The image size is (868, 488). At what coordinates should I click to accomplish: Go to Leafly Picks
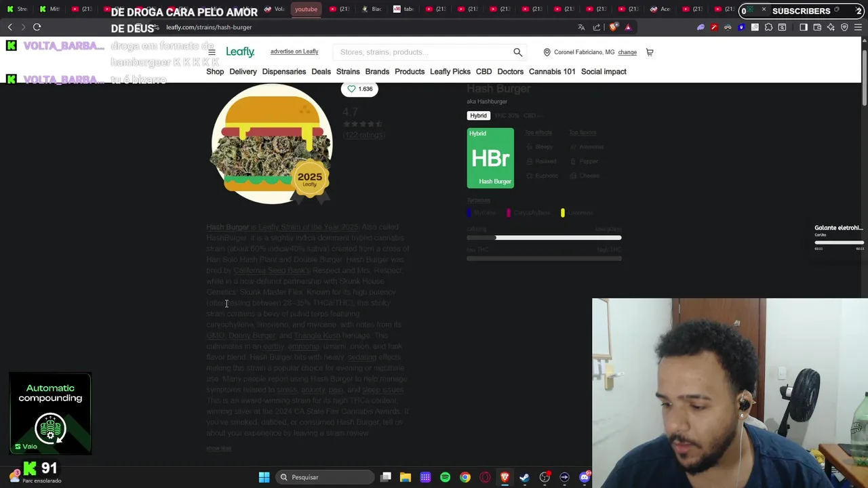450,71
